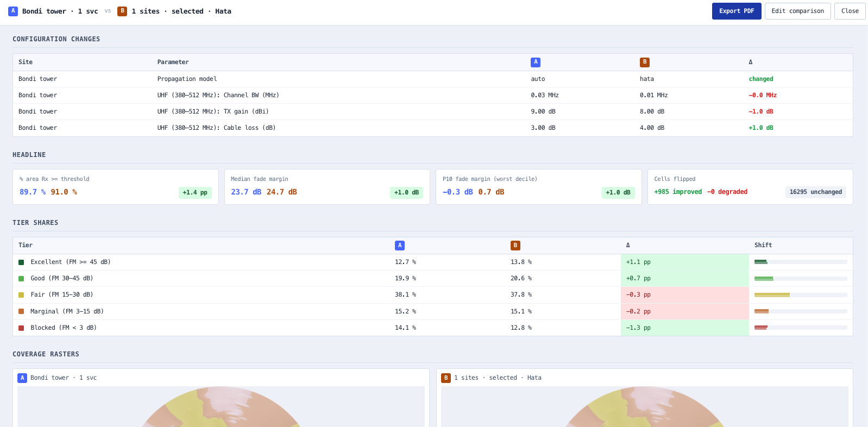This screenshot has width=868, height=427.
Task: Click the A column badge in Tier Shares table
Action: [400, 245]
